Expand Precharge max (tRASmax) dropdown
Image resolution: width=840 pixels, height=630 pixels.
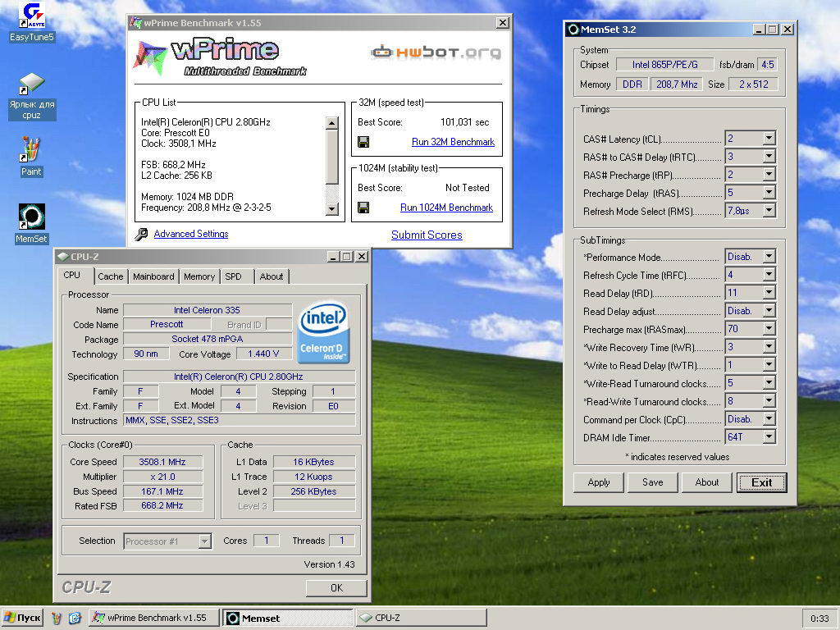tap(769, 328)
